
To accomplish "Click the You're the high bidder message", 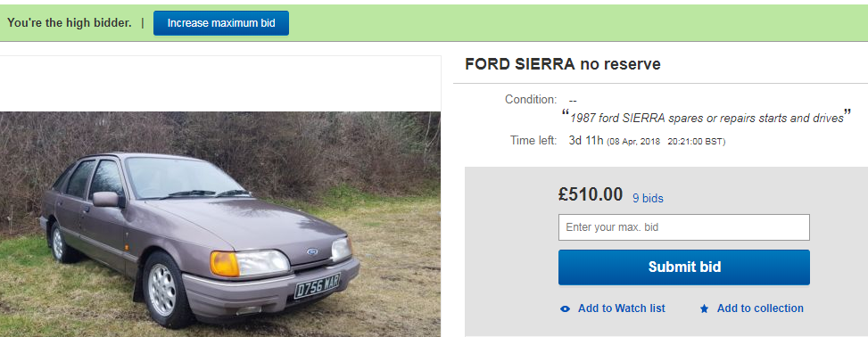I will (x=70, y=23).
